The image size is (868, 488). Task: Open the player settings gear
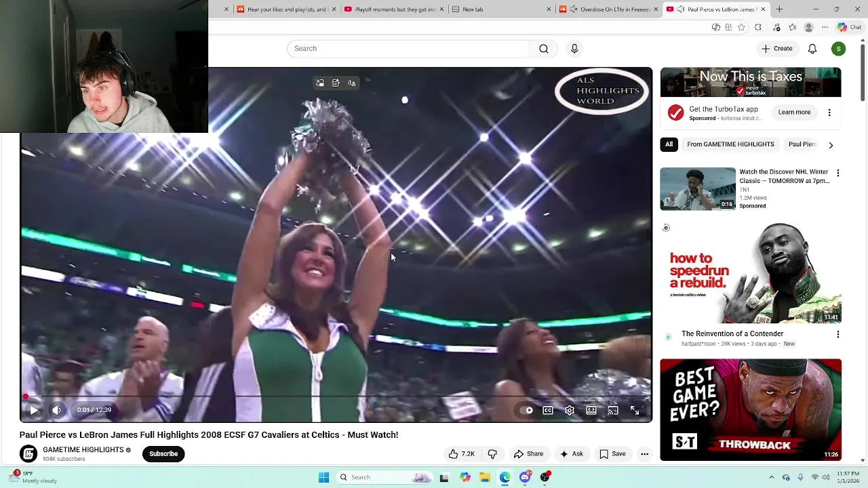[570, 410]
